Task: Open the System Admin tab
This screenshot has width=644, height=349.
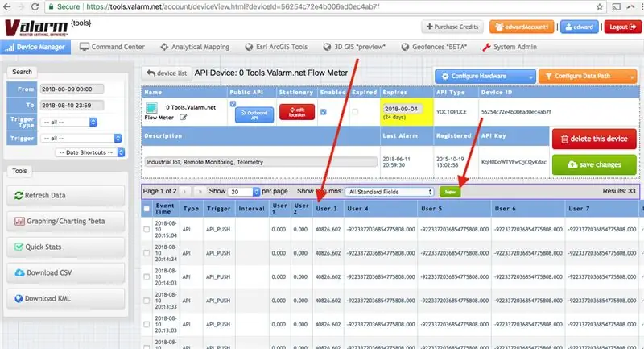Action: point(510,47)
